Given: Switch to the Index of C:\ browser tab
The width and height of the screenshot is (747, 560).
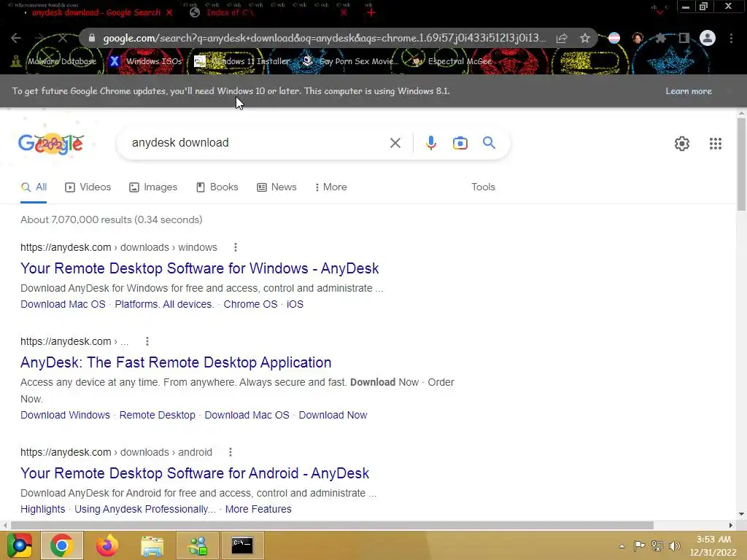Looking at the screenshot, I should click(x=230, y=12).
